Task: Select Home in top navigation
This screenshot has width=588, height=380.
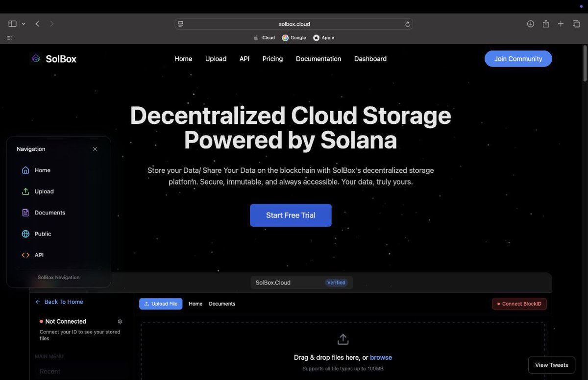Action: click(183, 59)
